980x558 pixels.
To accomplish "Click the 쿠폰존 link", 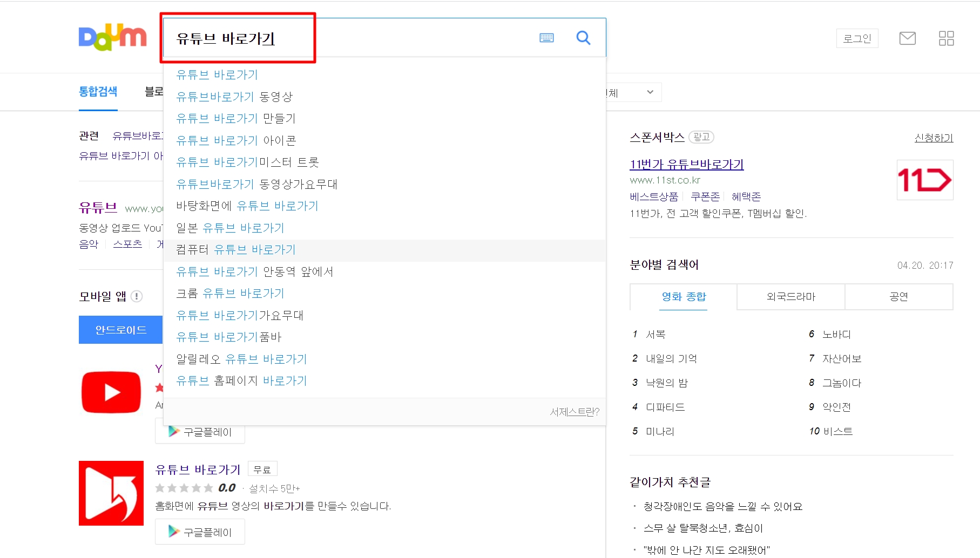I will point(705,196).
